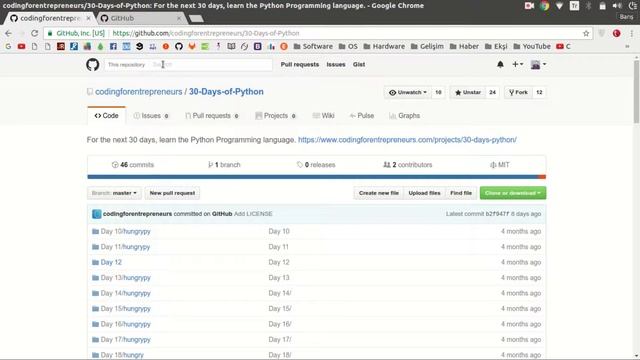Screen dimensions: 640x360
Task: View the 12 forks count
Action: click(539, 93)
